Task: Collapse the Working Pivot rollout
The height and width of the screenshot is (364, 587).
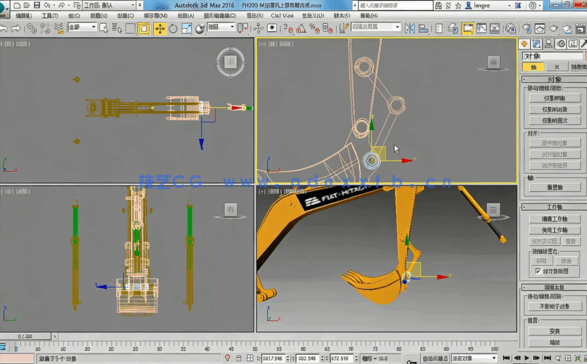Action: point(554,207)
